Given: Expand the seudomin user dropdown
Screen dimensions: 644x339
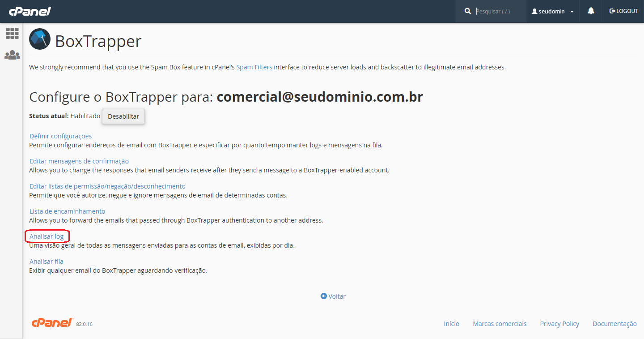Looking at the screenshot, I should pos(553,11).
